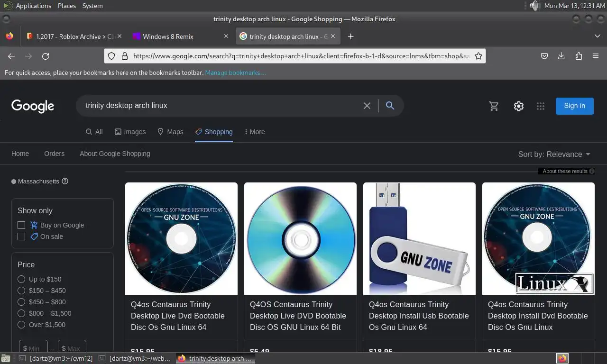Open the Firefox View pinned icon

pos(9,36)
